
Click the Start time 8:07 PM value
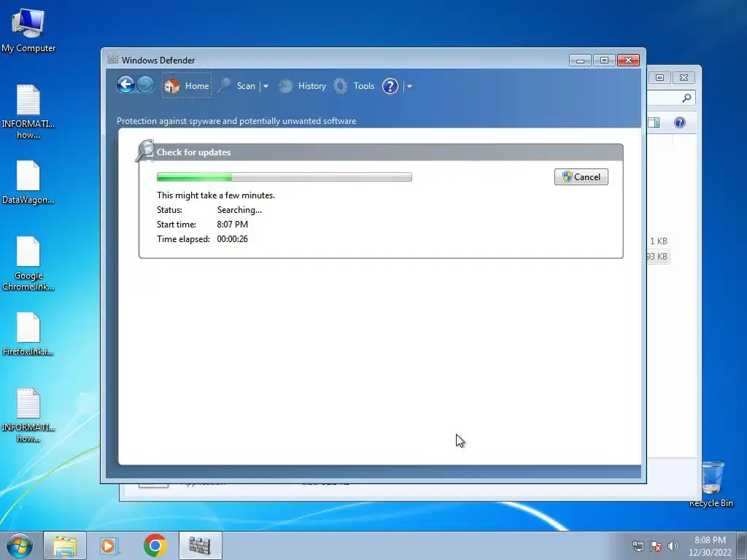(233, 225)
